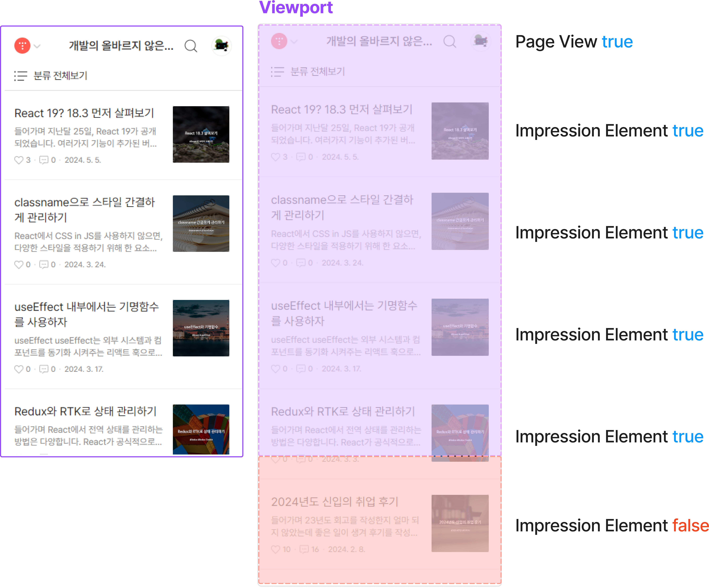
Task: Click the profile avatar icon
Action: [221, 45]
